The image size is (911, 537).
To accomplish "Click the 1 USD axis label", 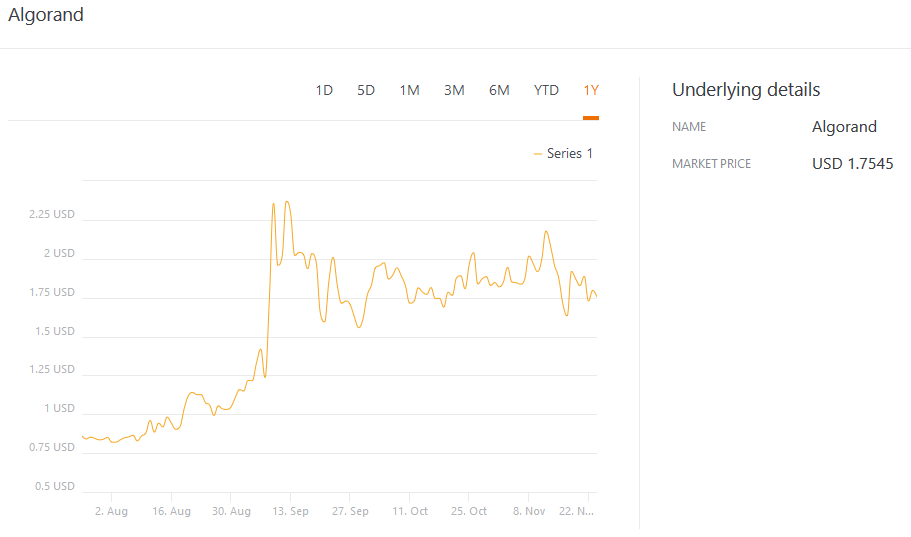I will 59,409.
